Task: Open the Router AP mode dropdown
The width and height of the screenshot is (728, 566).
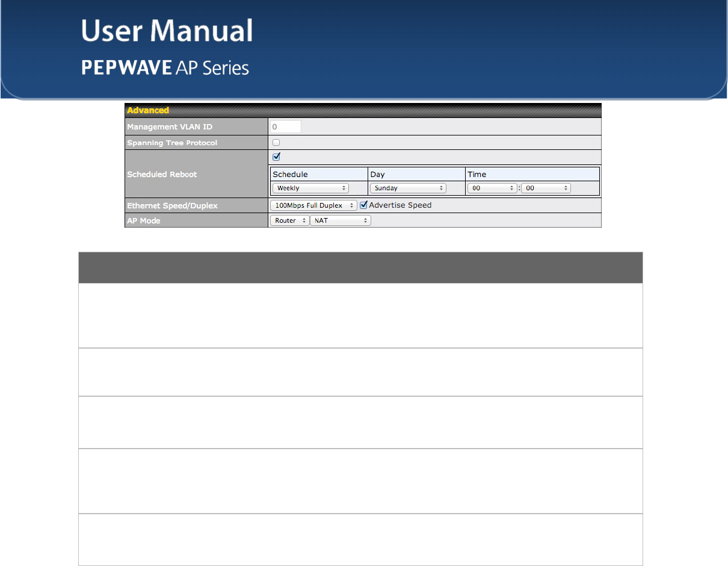Action: point(289,220)
